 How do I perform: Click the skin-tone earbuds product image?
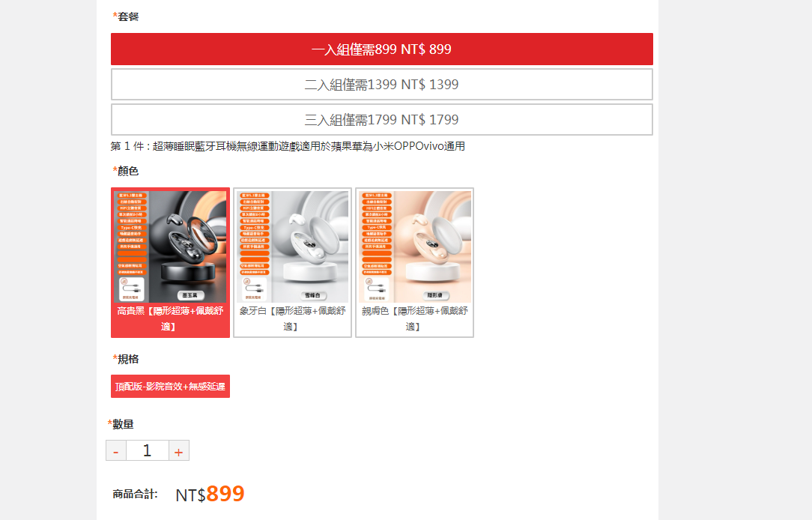[414, 247]
